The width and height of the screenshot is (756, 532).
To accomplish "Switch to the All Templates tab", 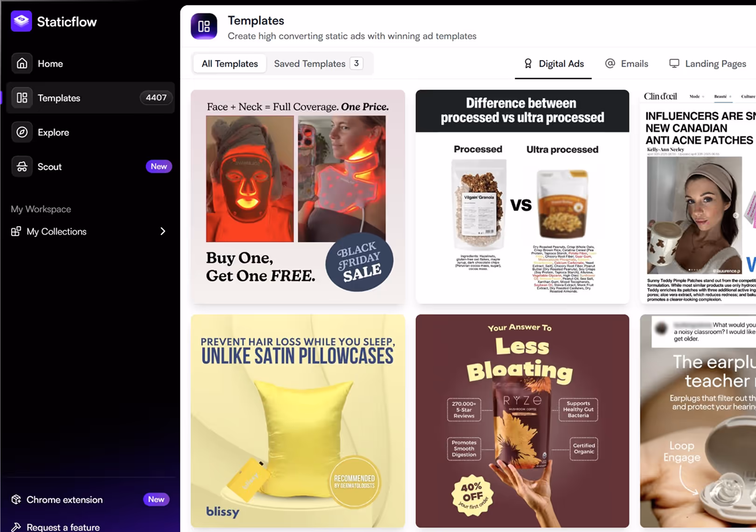I will (230, 63).
